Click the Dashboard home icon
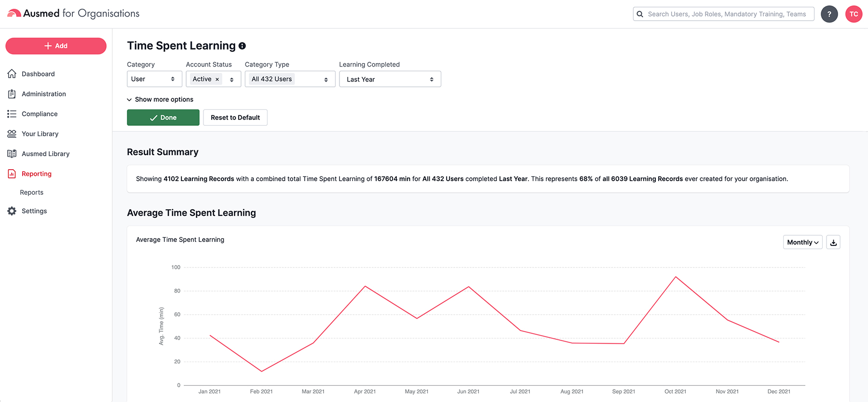 point(12,74)
